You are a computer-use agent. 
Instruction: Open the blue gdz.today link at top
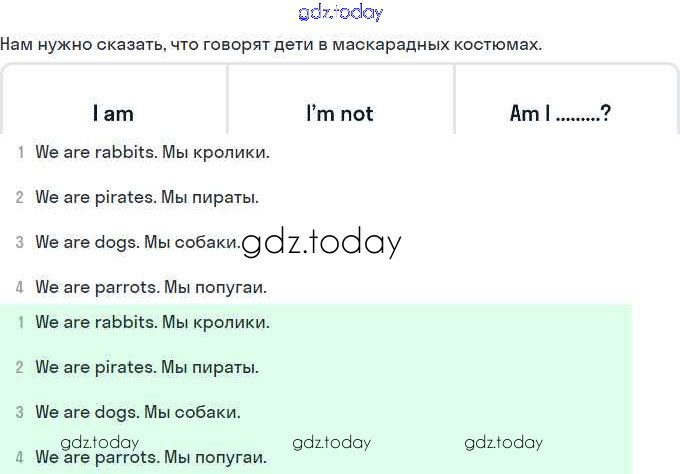[340, 13]
